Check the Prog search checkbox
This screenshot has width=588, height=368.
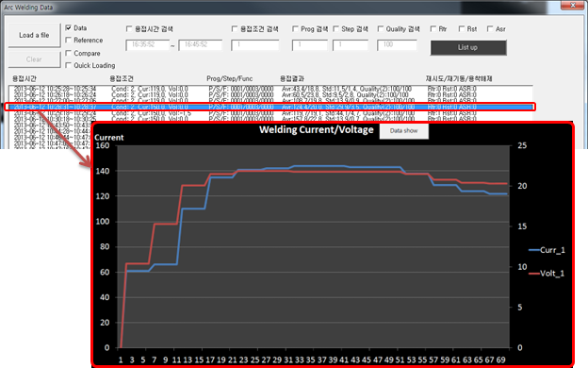(x=295, y=28)
